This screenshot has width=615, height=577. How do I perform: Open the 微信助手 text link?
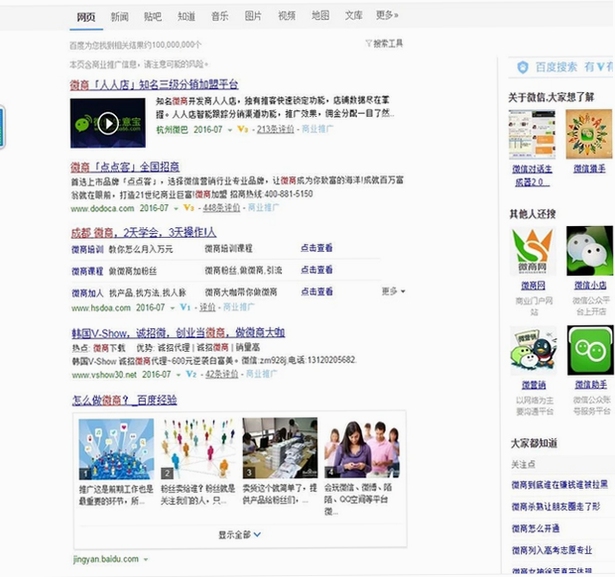(591, 385)
